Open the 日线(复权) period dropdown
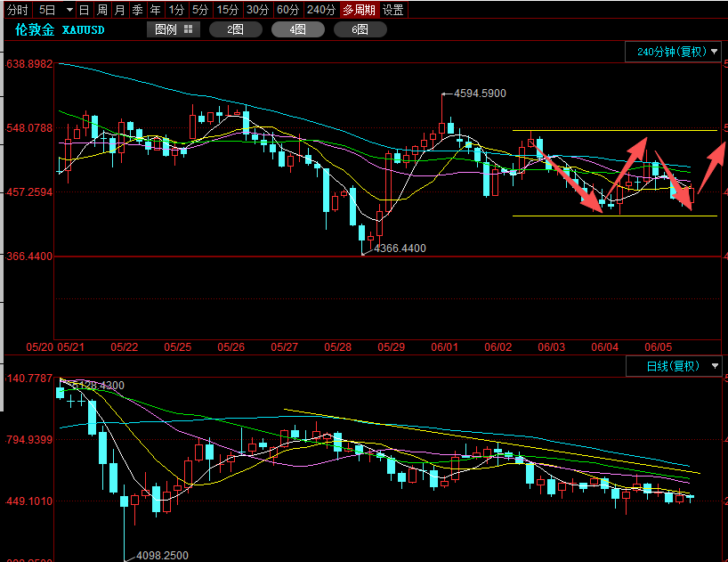 (674, 366)
